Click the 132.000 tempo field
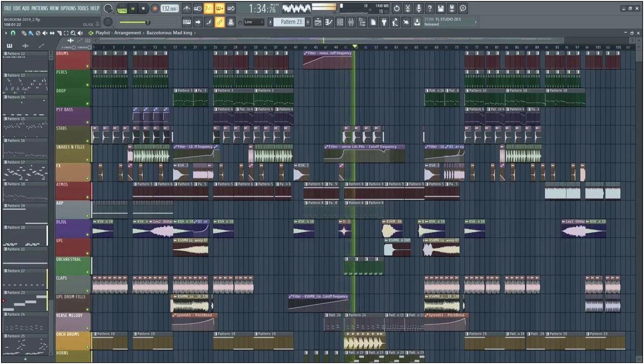Screen dimensions: 644x364 [170, 9]
